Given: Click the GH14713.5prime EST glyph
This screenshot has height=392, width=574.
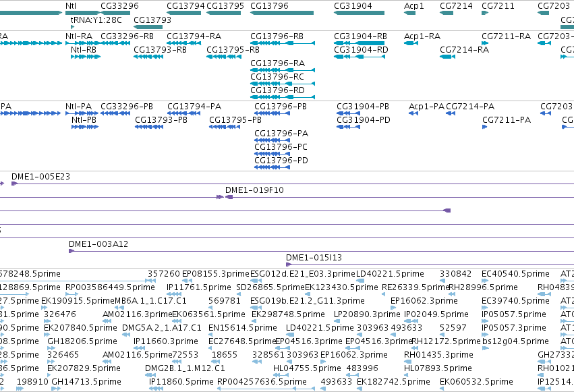Looking at the screenshot, I should [55, 389].
